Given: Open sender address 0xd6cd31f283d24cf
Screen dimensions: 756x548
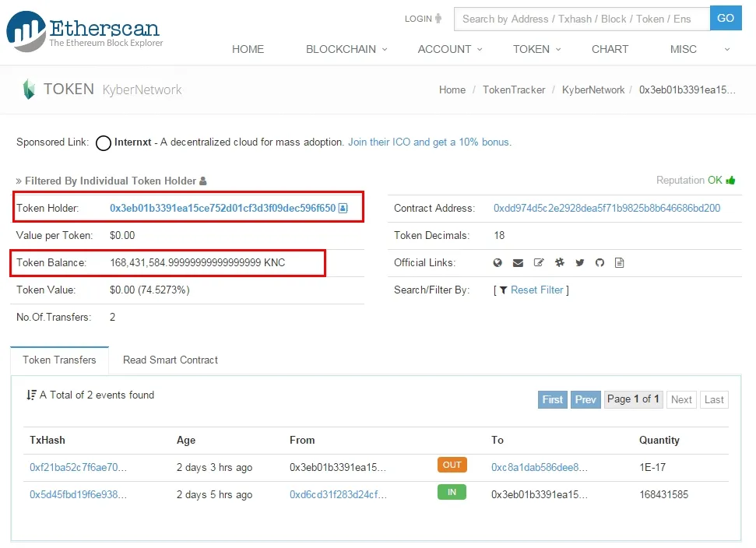Looking at the screenshot, I should point(338,495).
